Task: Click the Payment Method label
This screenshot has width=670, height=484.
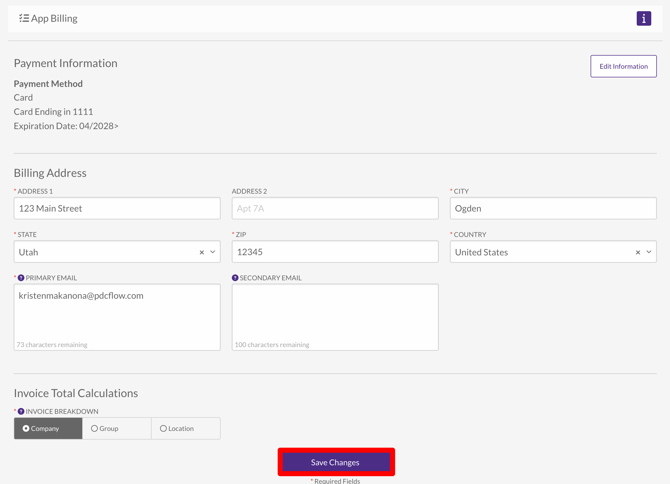Action: point(48,84)
